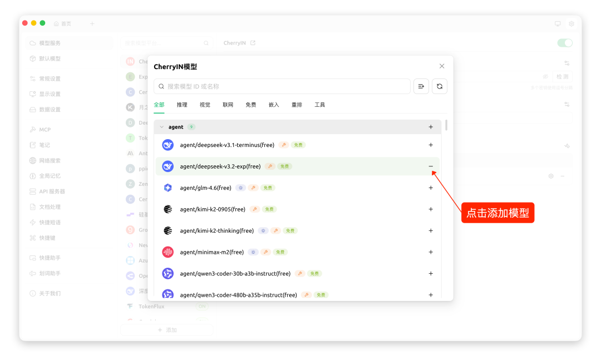The height and width of the screenshot is (364, 601).
Task: Add agent/kimi-k2-0905(free) model
Action: 431,209
